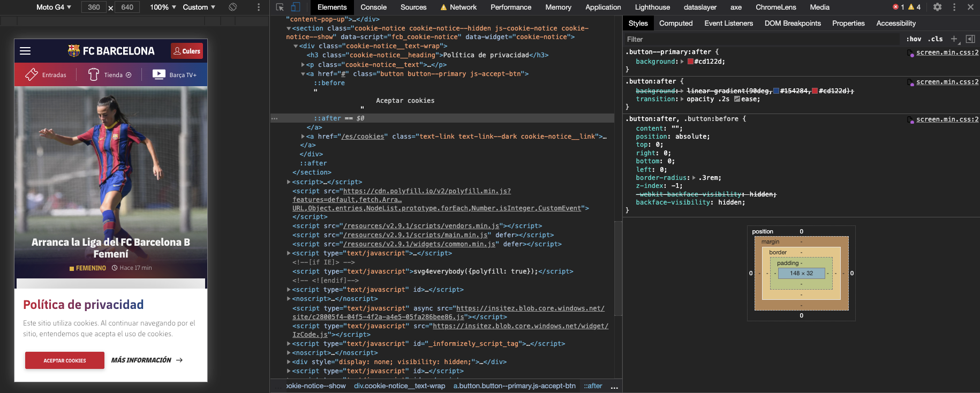This screenshot has width=980, height=393.
Task: Open the Accessibility pane tab
Action: coord(896,23)
